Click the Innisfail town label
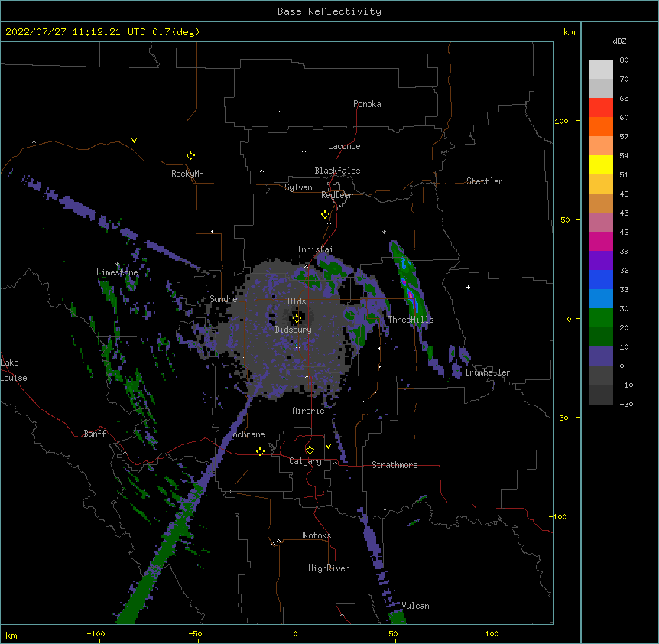Image resolution: width=659 pixels, height=644 pixels. point(317,249)
